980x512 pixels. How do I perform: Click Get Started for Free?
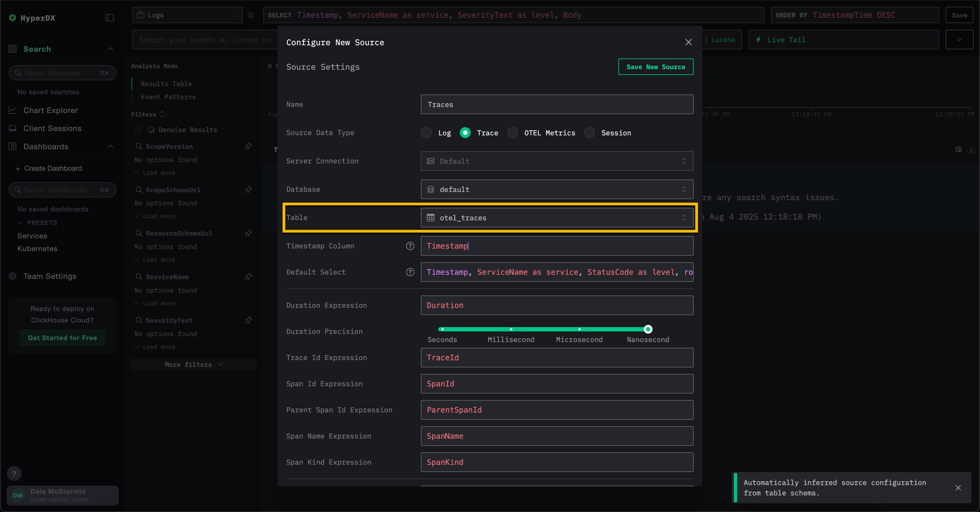tap(62, 338)
